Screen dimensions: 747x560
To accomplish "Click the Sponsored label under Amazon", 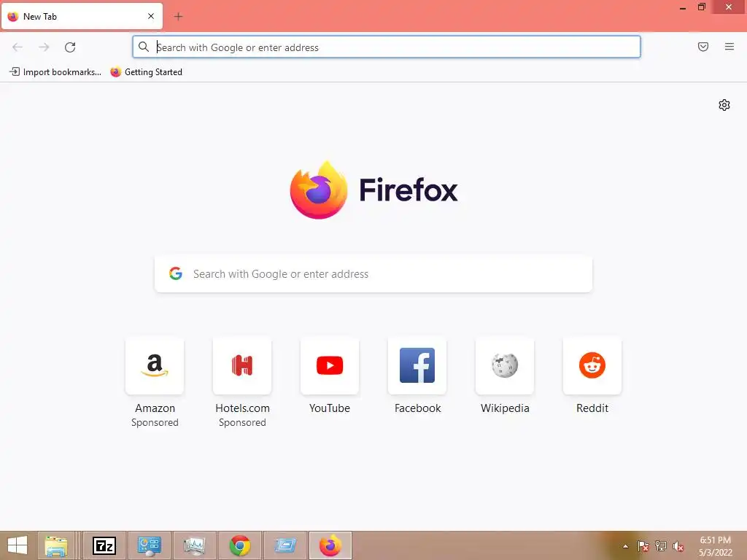I will [155, 422].
